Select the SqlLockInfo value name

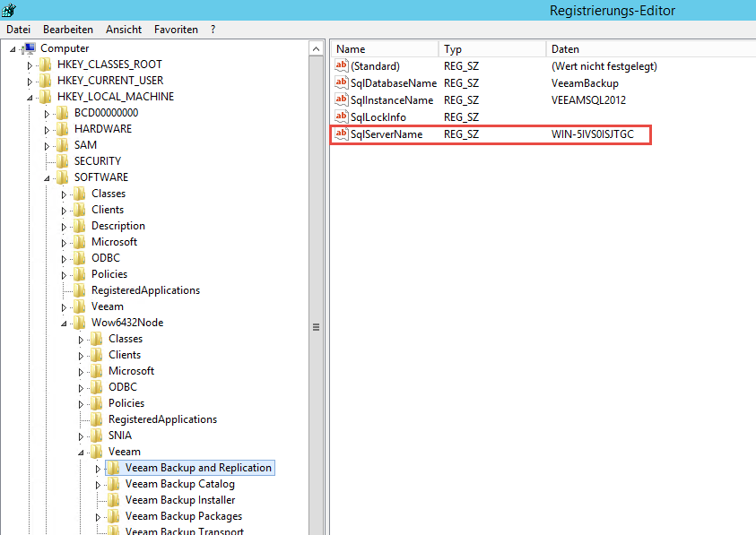pos(378,116)
